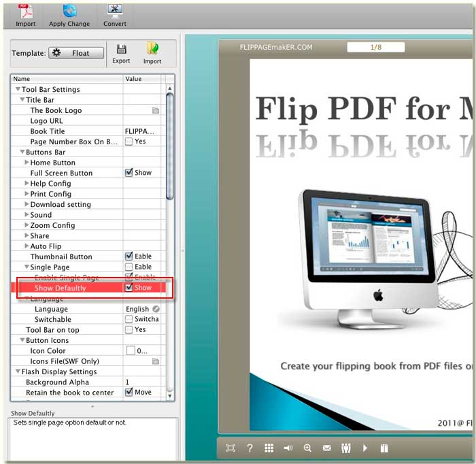Collapse Flash Display Settings section

[x=18, y=371]
